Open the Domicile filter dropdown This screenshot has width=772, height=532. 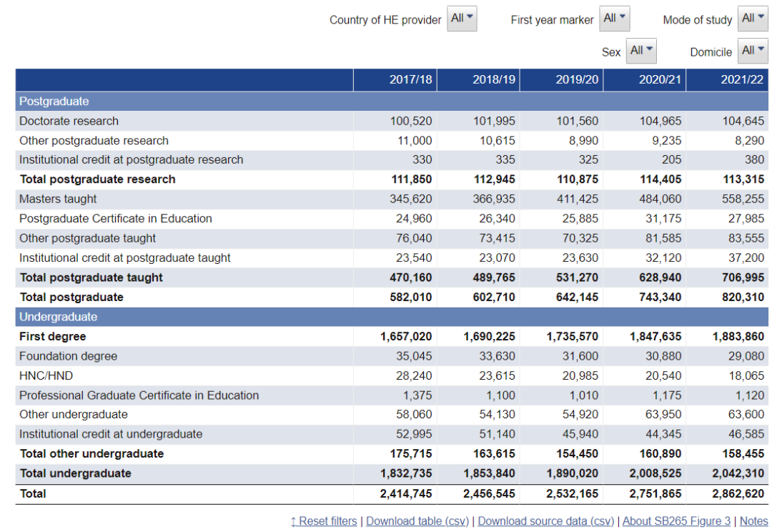coord(753,51)
